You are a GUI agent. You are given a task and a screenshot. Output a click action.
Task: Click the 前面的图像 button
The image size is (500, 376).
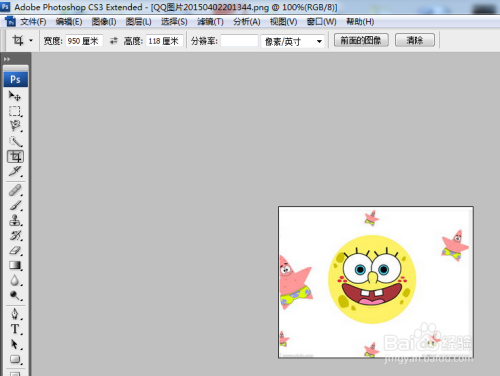(361, 40)
